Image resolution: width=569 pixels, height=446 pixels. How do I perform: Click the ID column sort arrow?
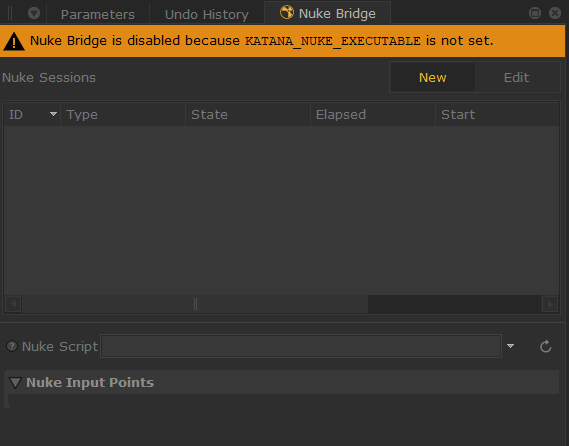pos(53,114)
